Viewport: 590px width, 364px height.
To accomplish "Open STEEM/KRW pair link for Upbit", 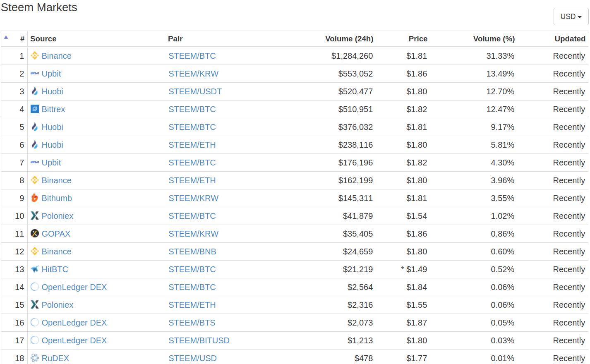I will (x=193, y=74).
